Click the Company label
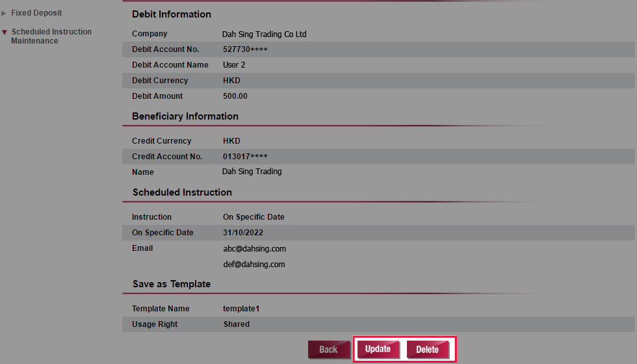 coord(149,34)
